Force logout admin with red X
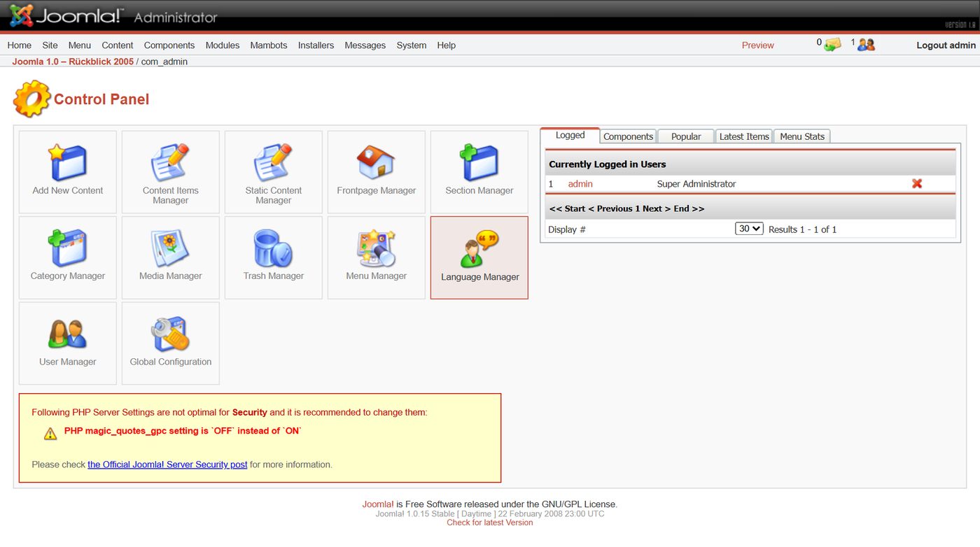The width and height of the screenshot is (980, 547). [x=917, y=183]
